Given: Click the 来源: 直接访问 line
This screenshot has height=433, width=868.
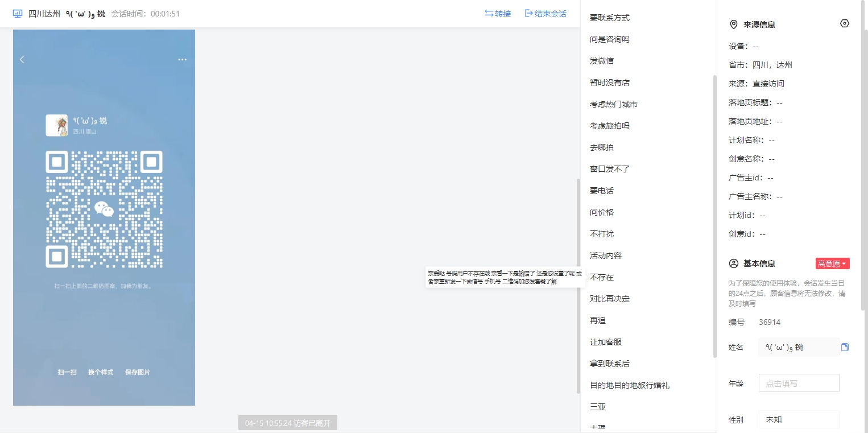Looking at the screenshot, I should [757, 84].
